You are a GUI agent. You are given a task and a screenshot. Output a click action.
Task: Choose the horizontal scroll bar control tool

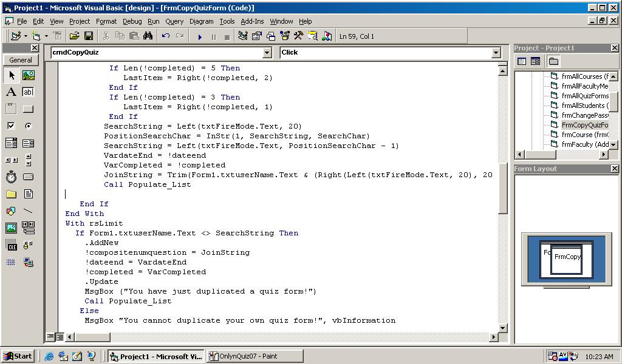coord(12,160)
